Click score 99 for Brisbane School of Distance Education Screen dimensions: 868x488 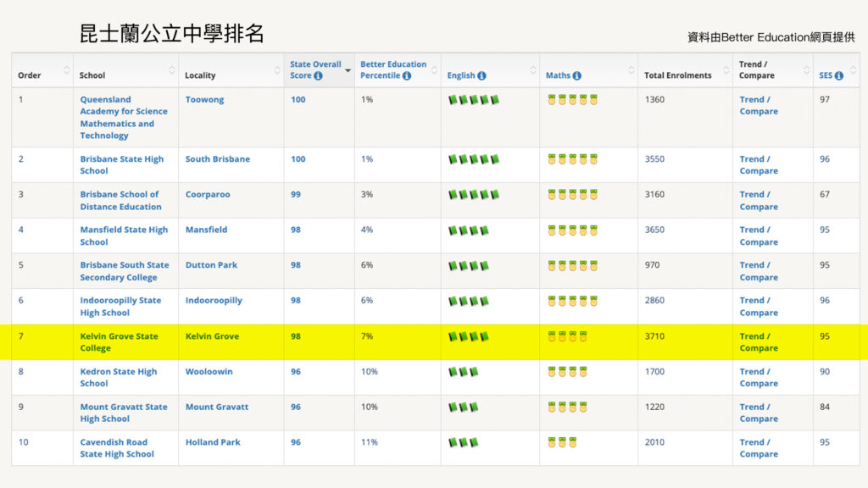click(x=296, y=194)
